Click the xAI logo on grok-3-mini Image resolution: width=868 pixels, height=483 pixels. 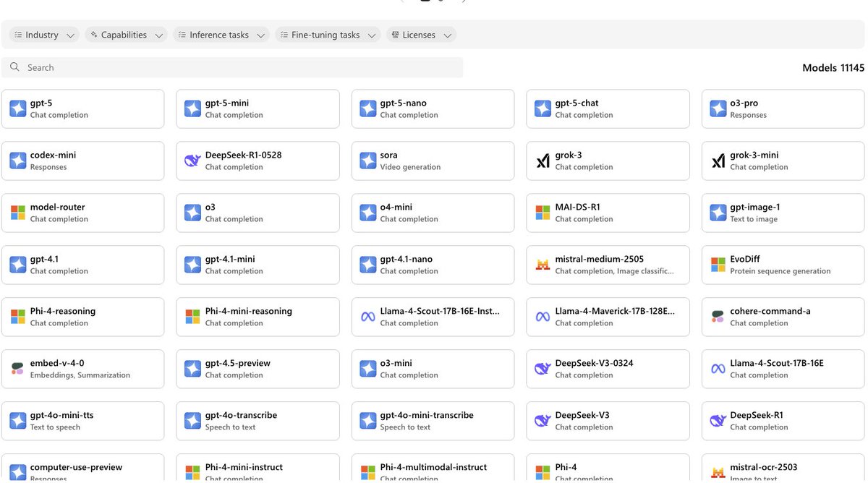click(718, 161)
